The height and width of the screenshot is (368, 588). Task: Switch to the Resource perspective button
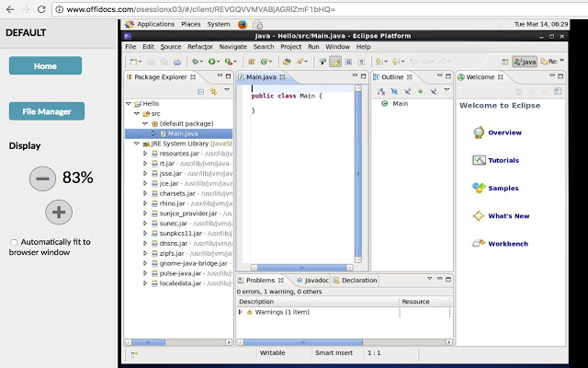pyautogui.click(x=548, y=62)
